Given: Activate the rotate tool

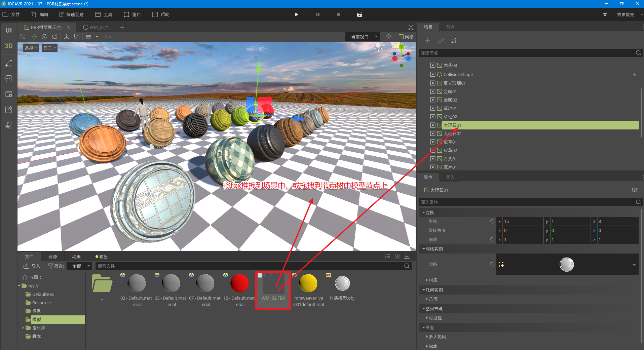Looking at the screenshot, I should pyautogui.click(x=44, y=37).
